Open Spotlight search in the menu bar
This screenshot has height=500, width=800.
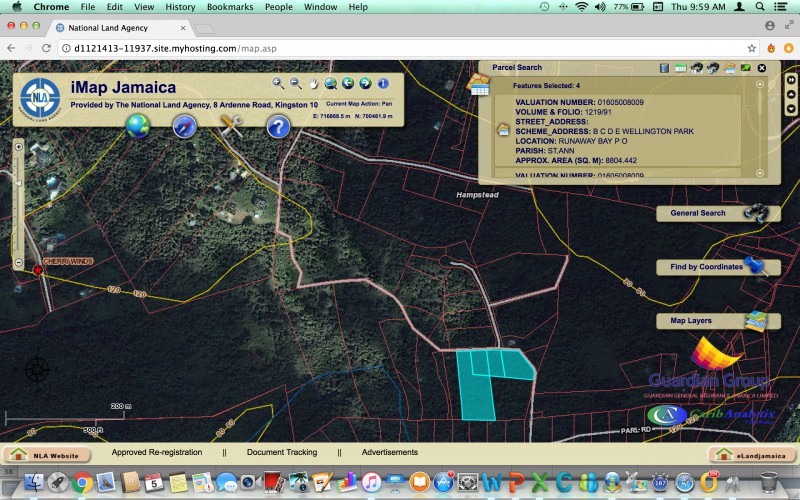(760, 7)
